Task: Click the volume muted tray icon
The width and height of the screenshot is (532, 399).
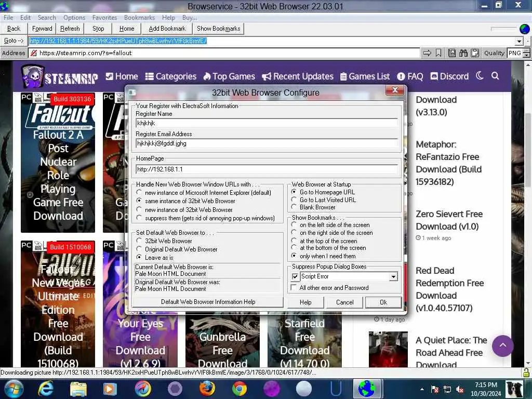Action: click(460, 390)
